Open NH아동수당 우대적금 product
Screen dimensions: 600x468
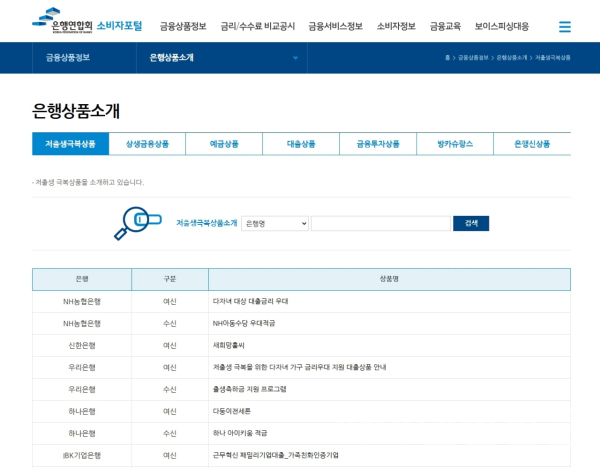pos(244,323)
